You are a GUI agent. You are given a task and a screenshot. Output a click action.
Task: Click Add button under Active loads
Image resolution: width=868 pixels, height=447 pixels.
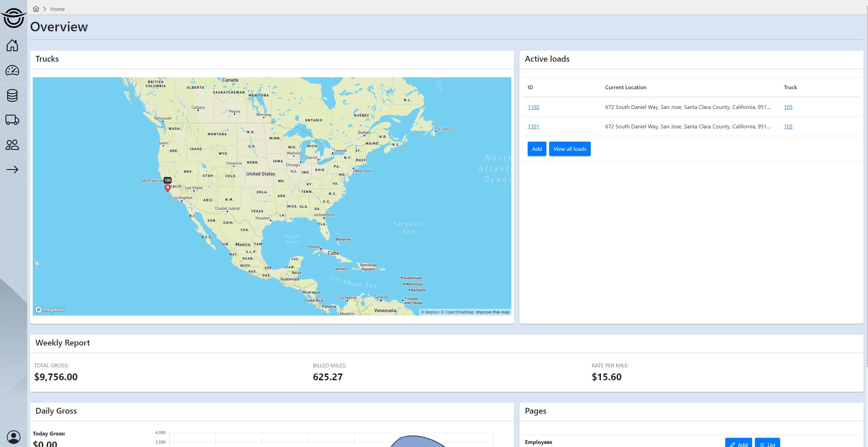(x=537, y=149)
